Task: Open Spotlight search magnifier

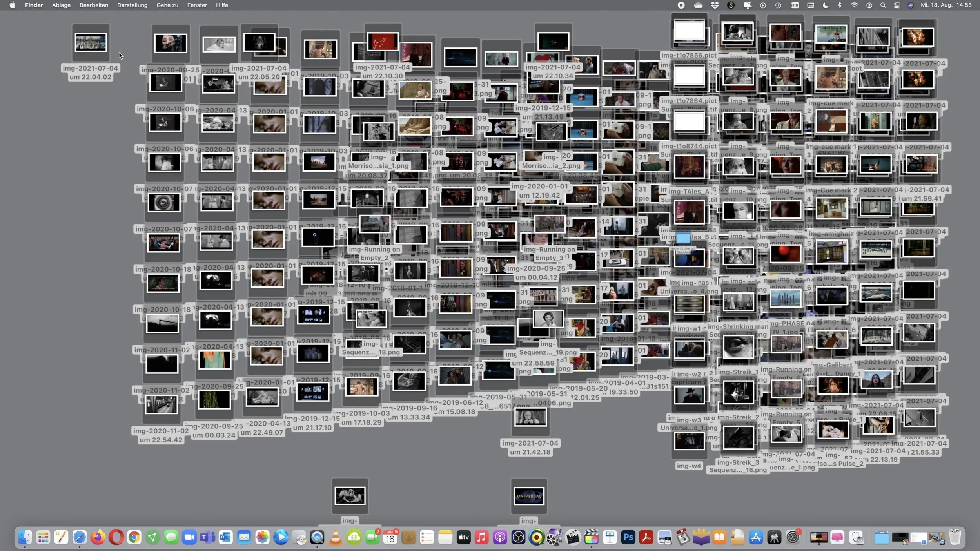Action: pos(883,5)
